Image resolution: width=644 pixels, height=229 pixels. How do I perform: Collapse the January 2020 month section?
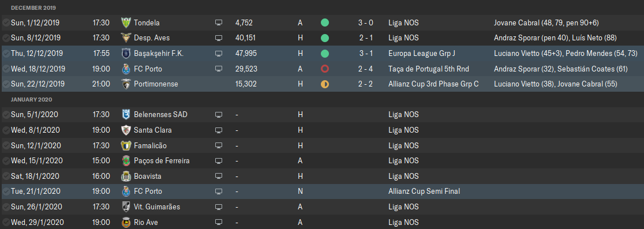tap(31, 100)
